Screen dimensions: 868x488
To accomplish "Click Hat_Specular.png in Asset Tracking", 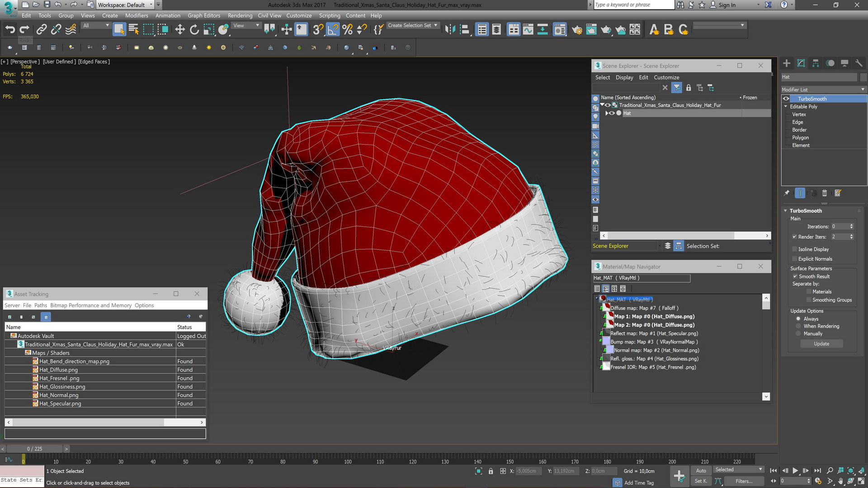I will click(60, 404).
